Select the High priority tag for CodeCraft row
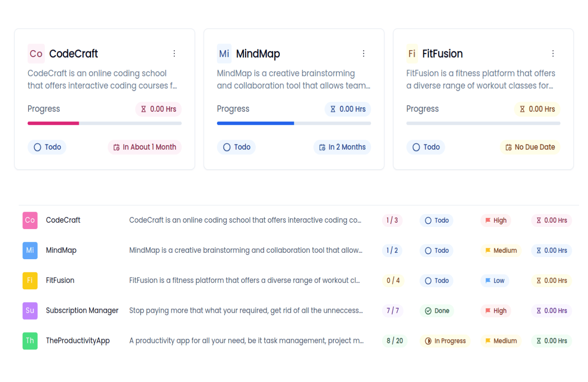 click(495, 220)
